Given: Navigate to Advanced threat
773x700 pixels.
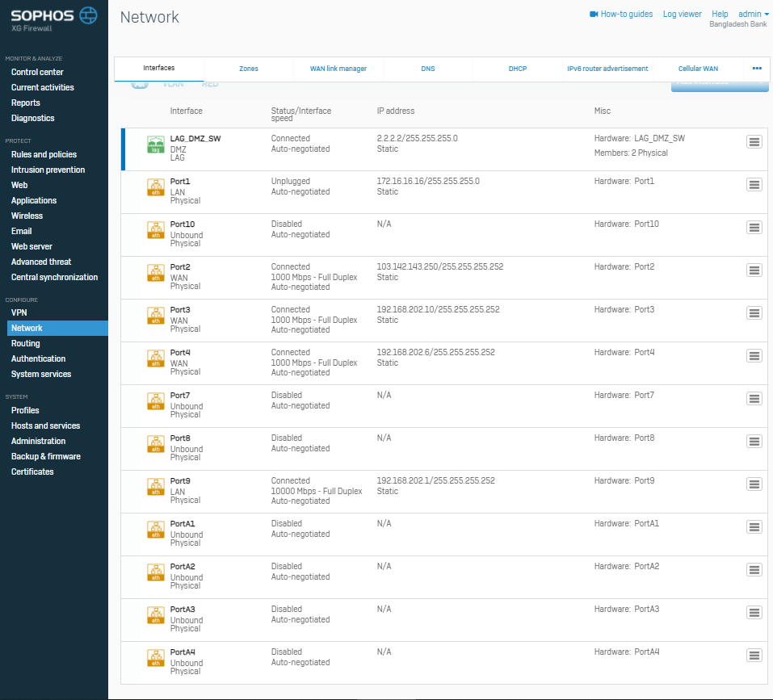Looking at the screenshot, I should [x=41, y=262].
